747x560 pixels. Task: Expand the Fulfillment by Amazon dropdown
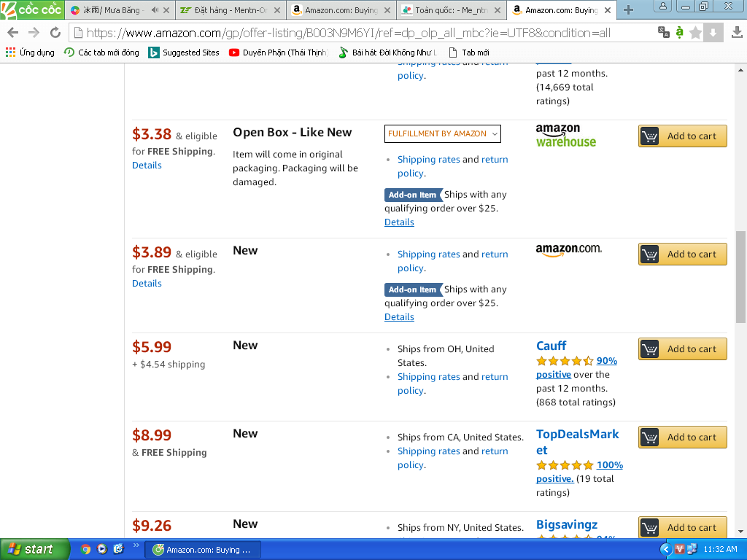(x=442, y=133)
